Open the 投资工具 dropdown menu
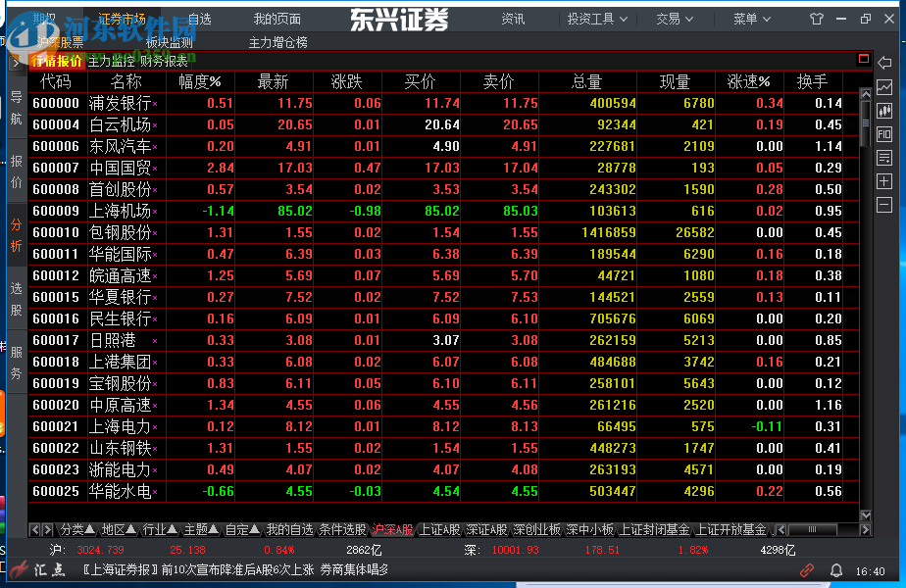The width and height of the screenshot is (906, 588). tap(597, 19)
